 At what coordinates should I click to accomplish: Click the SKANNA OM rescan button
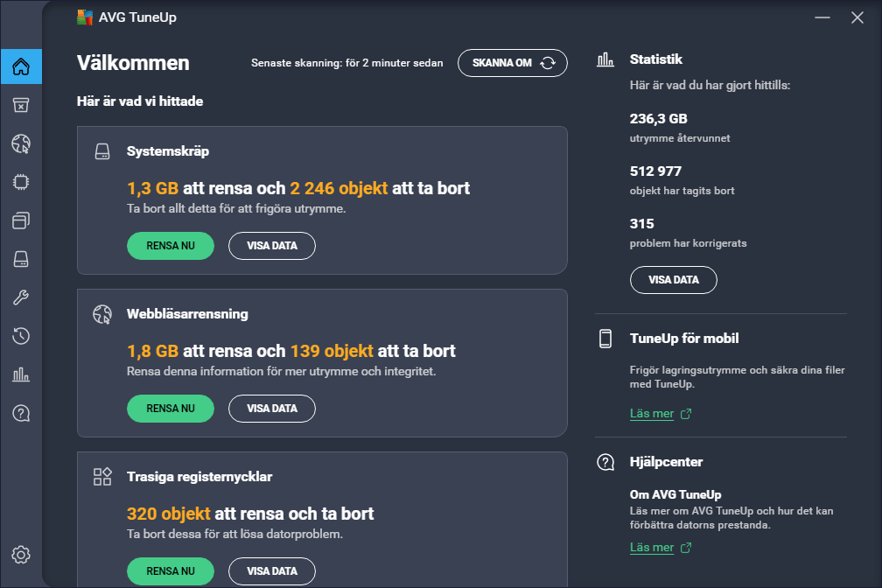(x=513, y=63)
